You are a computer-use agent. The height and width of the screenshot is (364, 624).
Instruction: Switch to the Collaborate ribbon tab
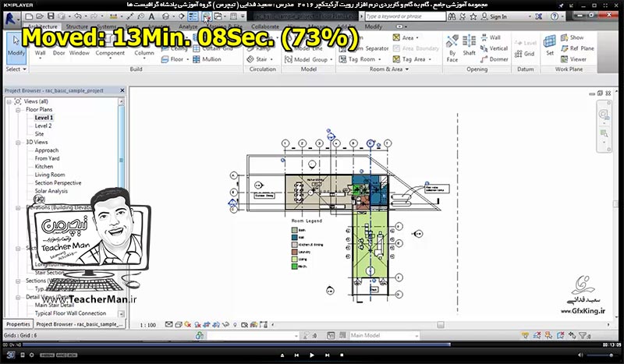point(265,27)
